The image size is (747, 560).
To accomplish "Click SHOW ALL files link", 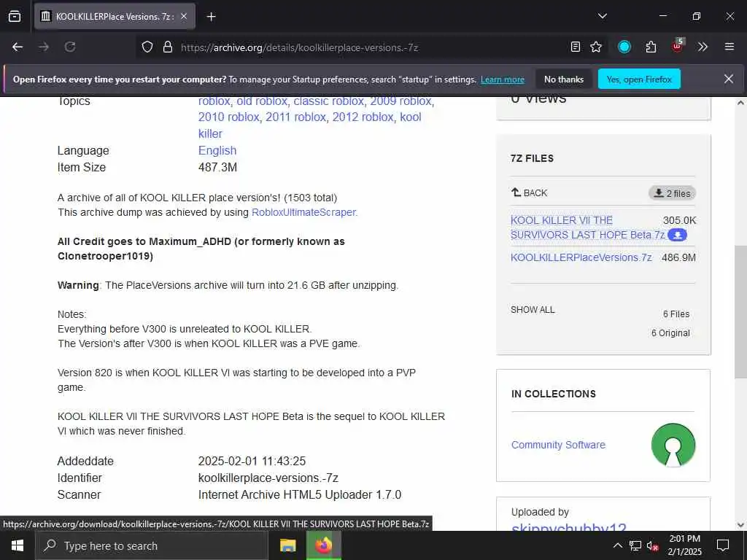I will (x=533, y=309).
